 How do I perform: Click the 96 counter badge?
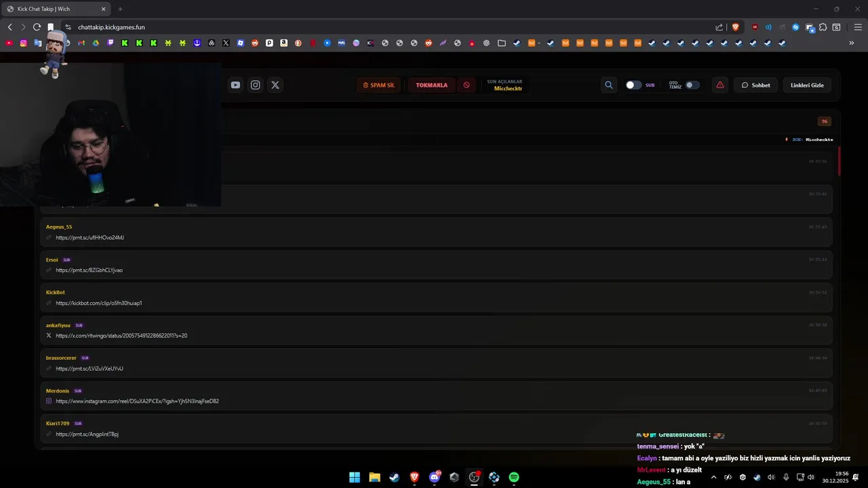click(x=825, y=121)
